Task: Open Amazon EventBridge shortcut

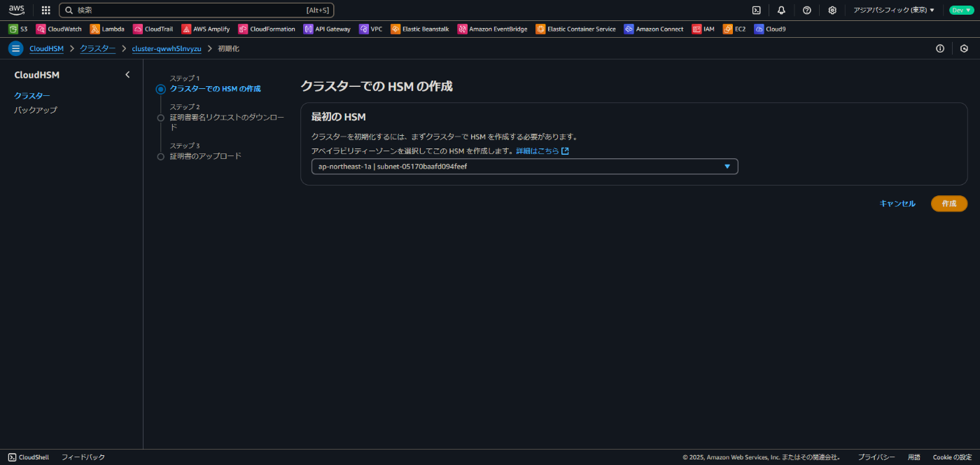Action: pyautogui.click(x=493, y=29)
